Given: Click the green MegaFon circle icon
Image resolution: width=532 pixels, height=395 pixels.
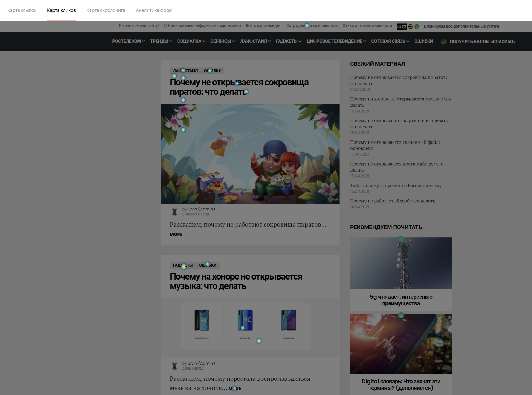Looking at the screenshot, I should tap(417, 26).
